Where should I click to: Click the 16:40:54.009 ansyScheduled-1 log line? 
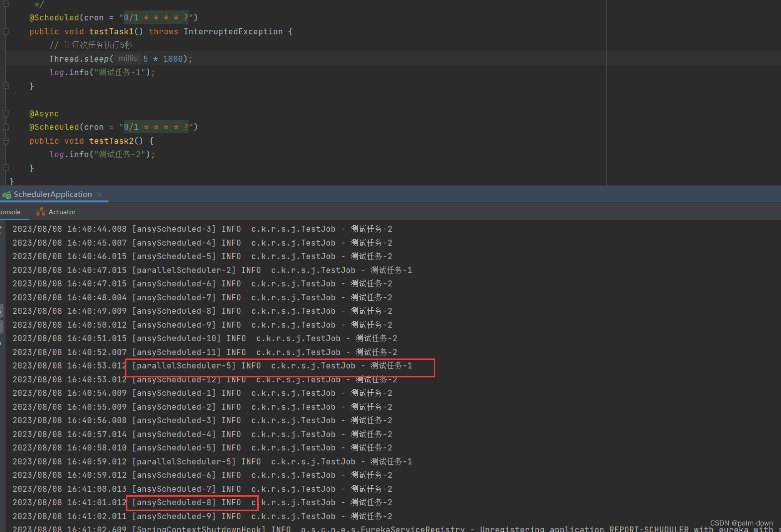point(202,393)
